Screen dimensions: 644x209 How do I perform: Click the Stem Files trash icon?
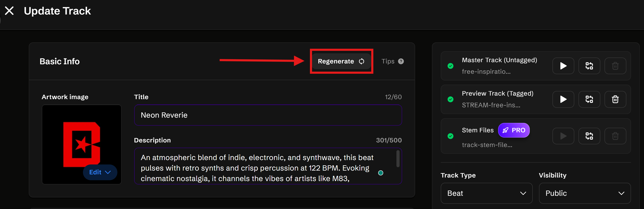615,136
